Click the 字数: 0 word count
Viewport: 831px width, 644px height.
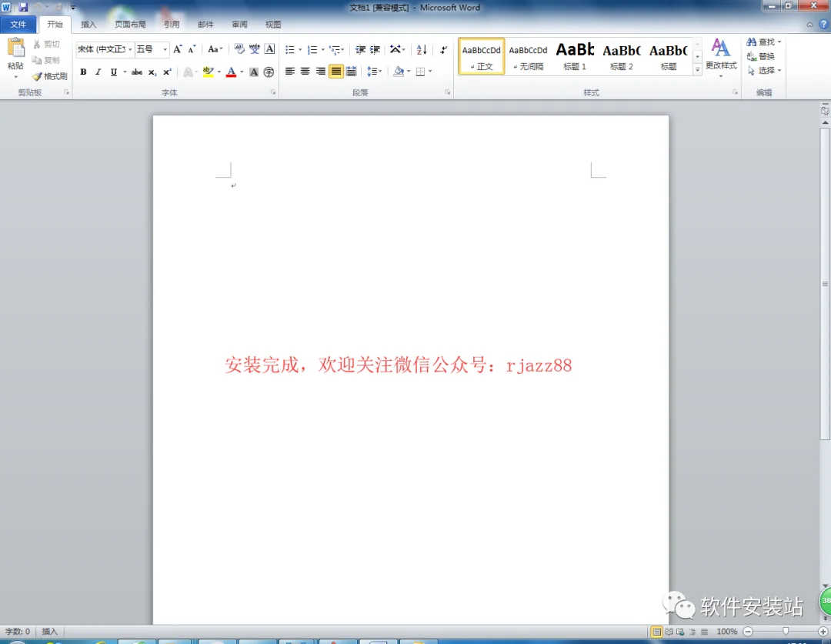pos(18,631)
